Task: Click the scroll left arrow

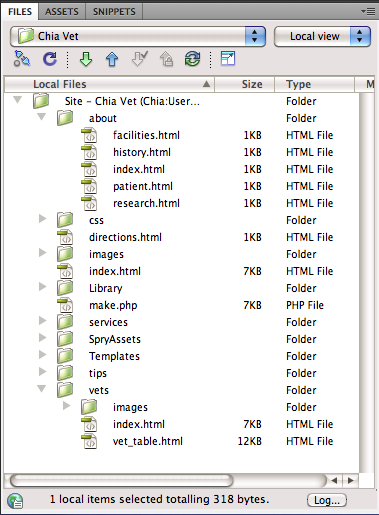Action: click(334, 481)
